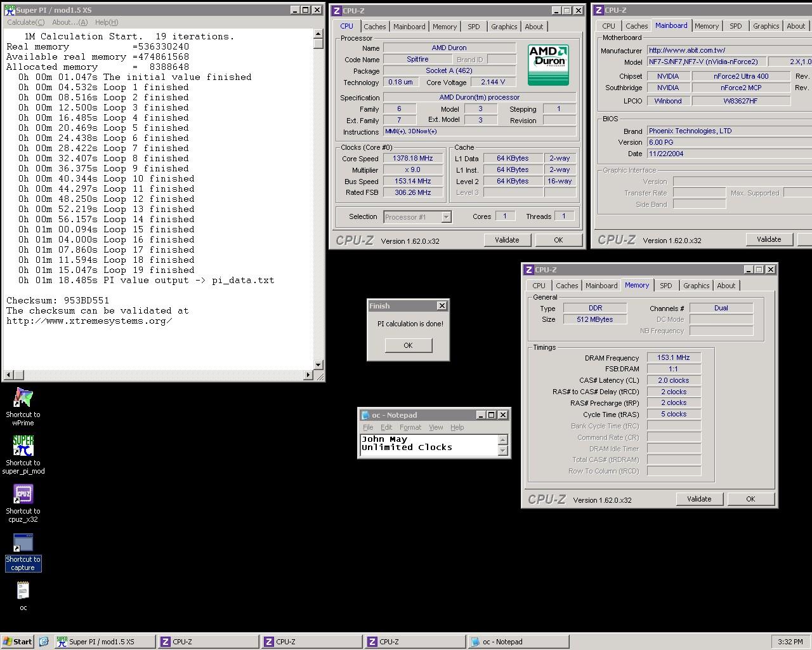Minimize the Super PI window
The image size is (812, 650).
click(295, 10)
